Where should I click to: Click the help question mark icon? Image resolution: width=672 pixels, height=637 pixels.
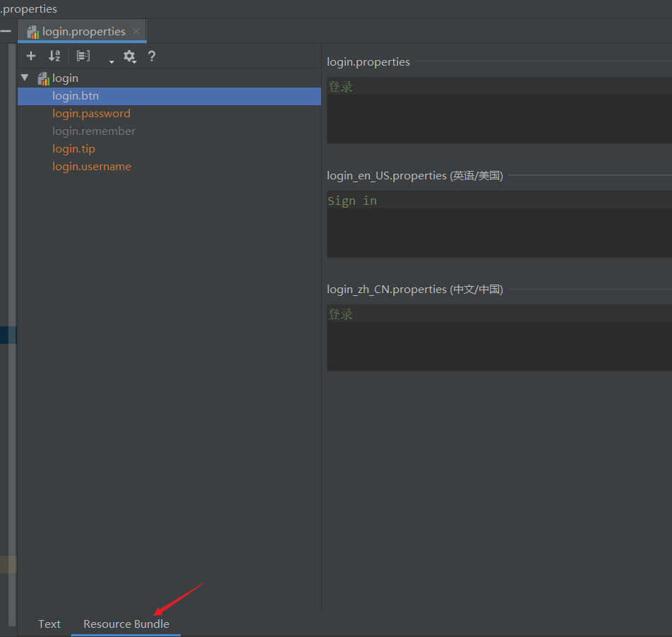coord(152,56)
